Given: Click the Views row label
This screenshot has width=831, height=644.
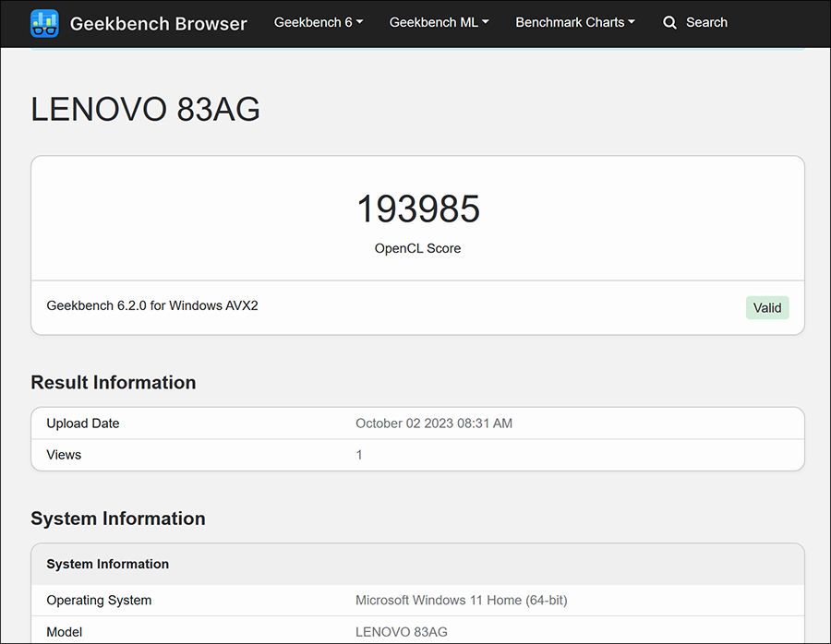Looking at the screenshot, I should (64, 455).
